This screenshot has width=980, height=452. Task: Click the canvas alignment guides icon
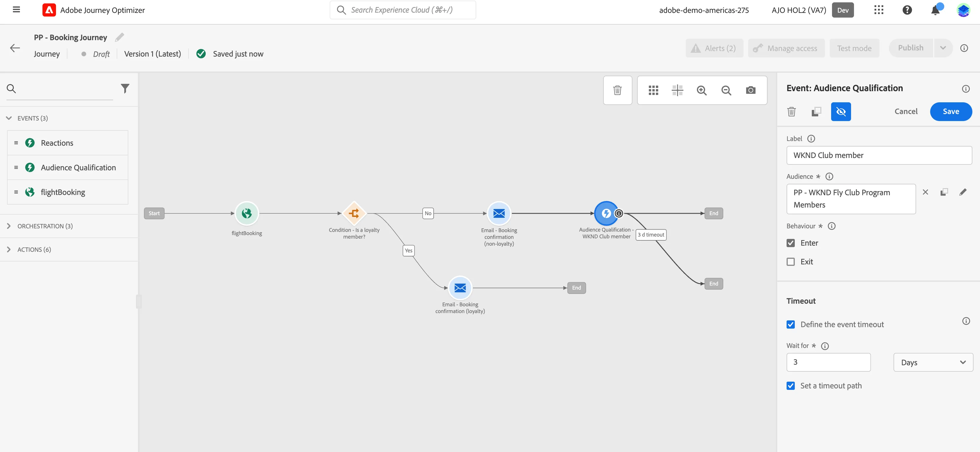coord(678,90)
